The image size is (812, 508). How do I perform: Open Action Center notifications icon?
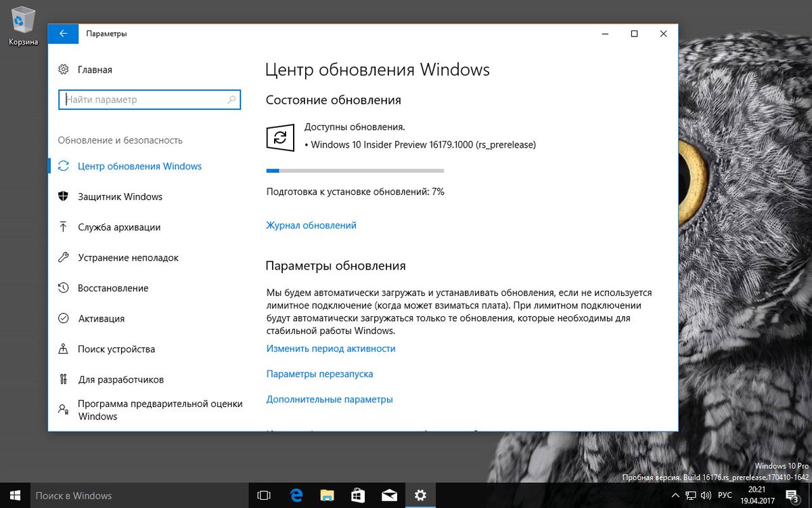(x=792, y=495)
